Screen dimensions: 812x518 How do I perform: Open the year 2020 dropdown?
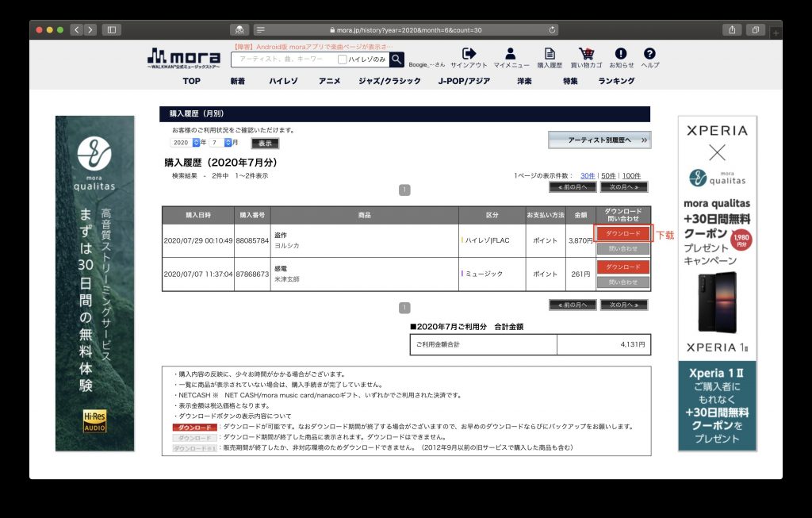pyautogui.click(x=185, y=143)
